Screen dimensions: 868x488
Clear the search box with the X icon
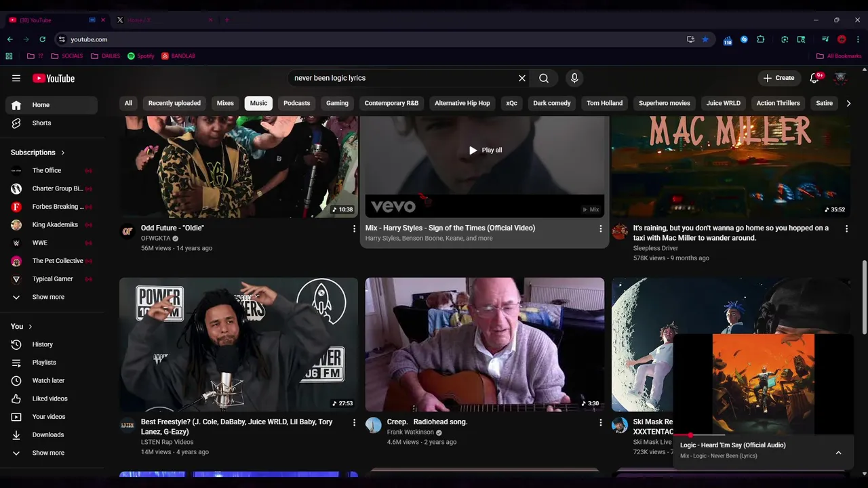[x=522, y=78]
